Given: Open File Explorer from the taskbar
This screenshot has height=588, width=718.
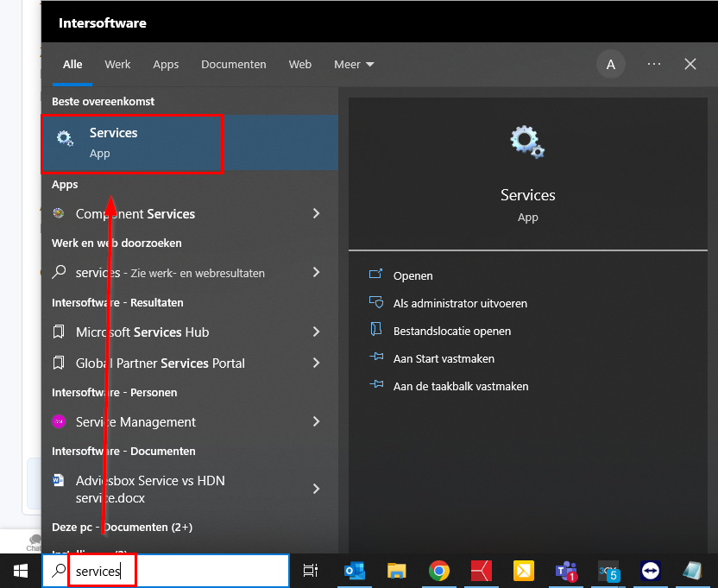Looking at the screenshot, I should [397, 571].
